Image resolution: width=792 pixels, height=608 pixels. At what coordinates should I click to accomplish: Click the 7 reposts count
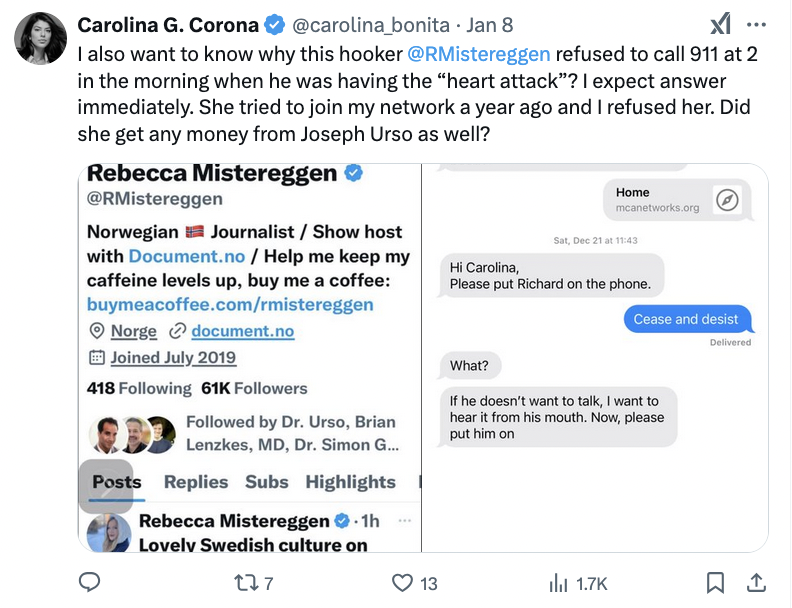pos(269,583)
